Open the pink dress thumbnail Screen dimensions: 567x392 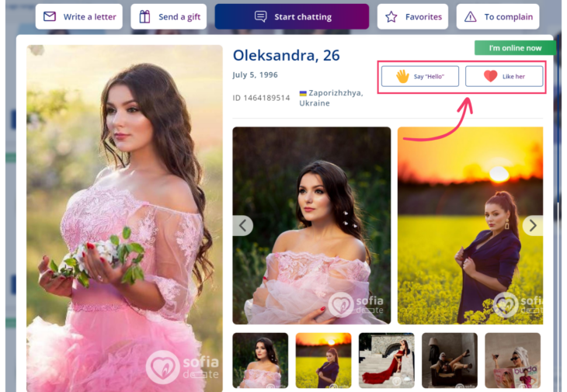260,360
